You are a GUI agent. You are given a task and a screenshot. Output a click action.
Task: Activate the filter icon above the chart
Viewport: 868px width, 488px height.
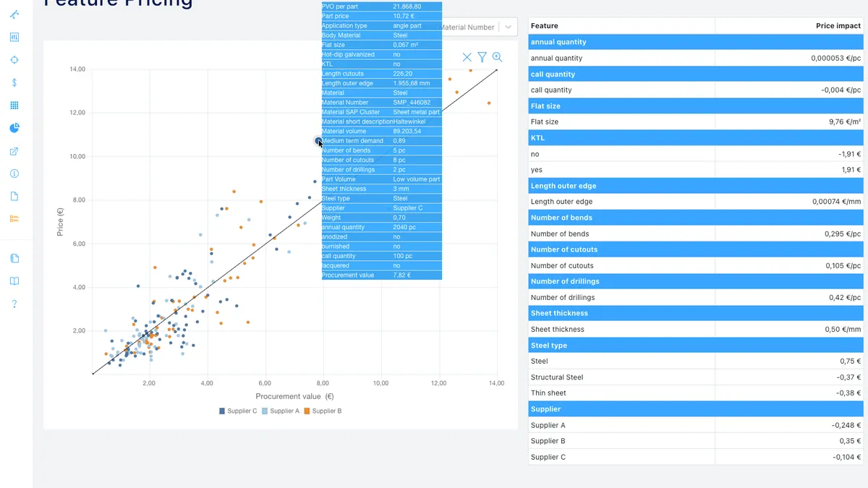point(482,57)
